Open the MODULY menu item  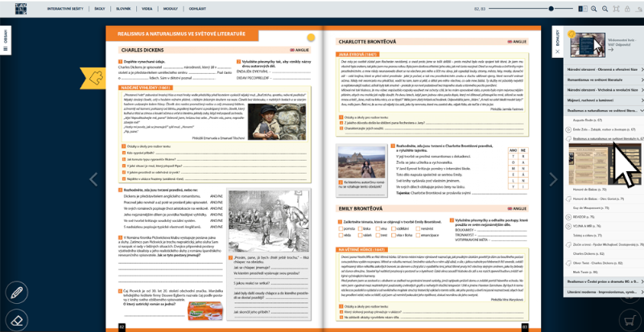pyautogui.click(x=171, y=9)
